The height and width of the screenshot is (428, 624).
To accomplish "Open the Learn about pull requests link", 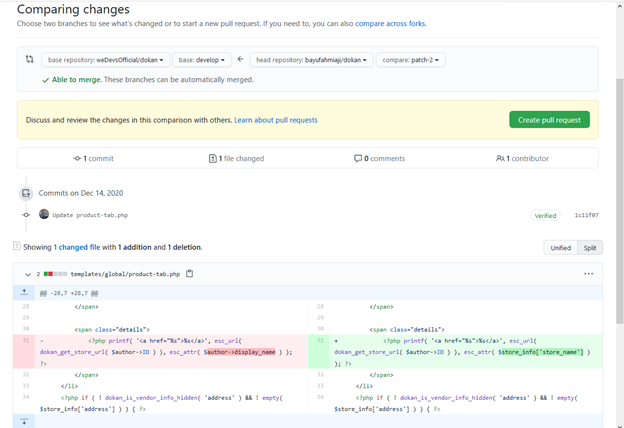I will tap(276, 120).
